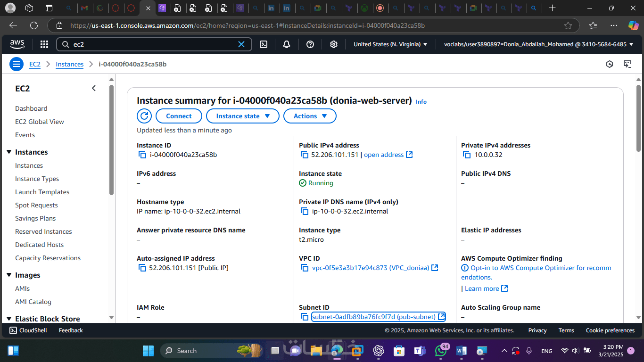The image size is (644, 362).
Task: Collapse the Instances section in sidebar
Action: tap(9, 152)
